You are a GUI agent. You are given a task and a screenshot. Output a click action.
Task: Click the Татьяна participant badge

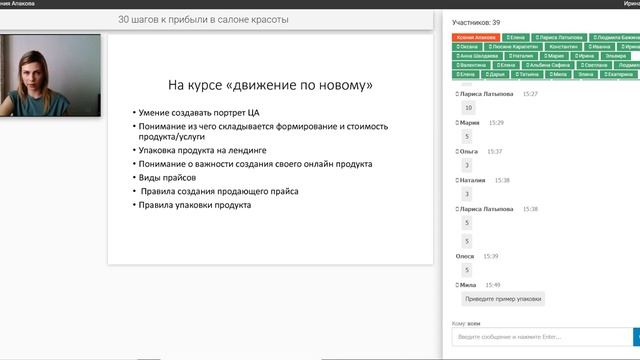[527, 74]
